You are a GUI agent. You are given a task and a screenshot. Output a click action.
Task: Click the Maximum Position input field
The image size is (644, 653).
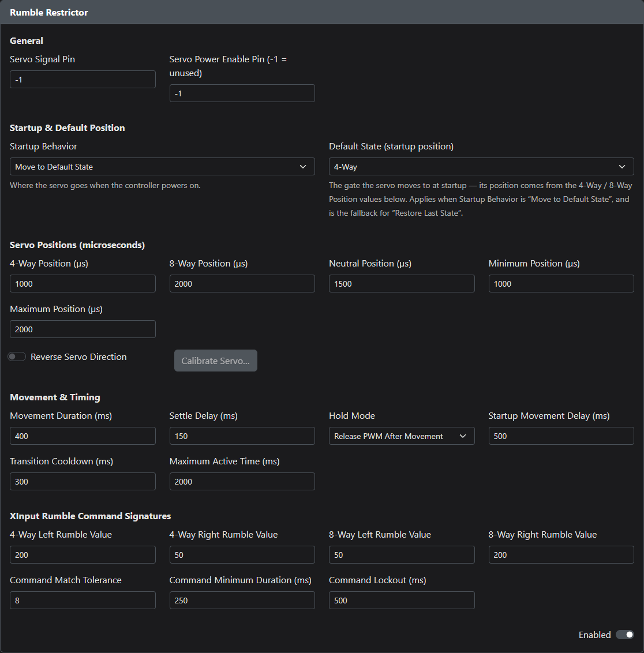point(83,329)
